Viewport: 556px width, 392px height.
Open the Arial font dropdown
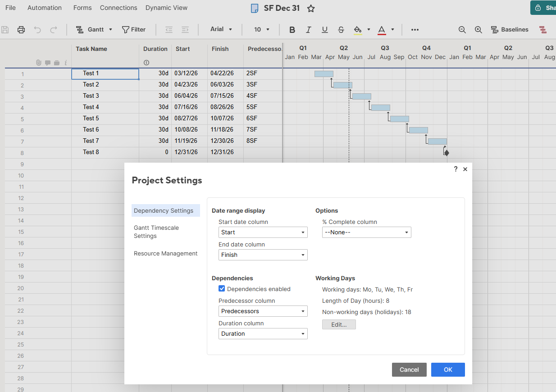click(221, 29)
